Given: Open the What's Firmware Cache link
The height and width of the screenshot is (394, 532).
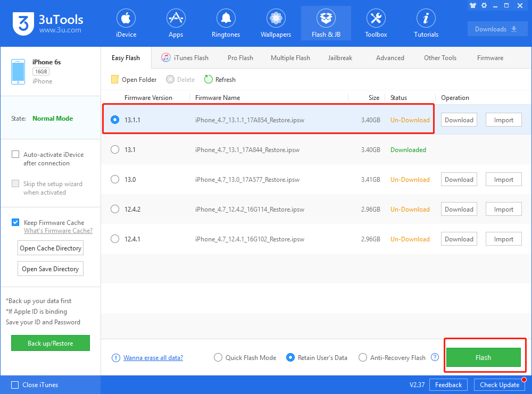Looking at the screenshot, I should pos(58,231).
